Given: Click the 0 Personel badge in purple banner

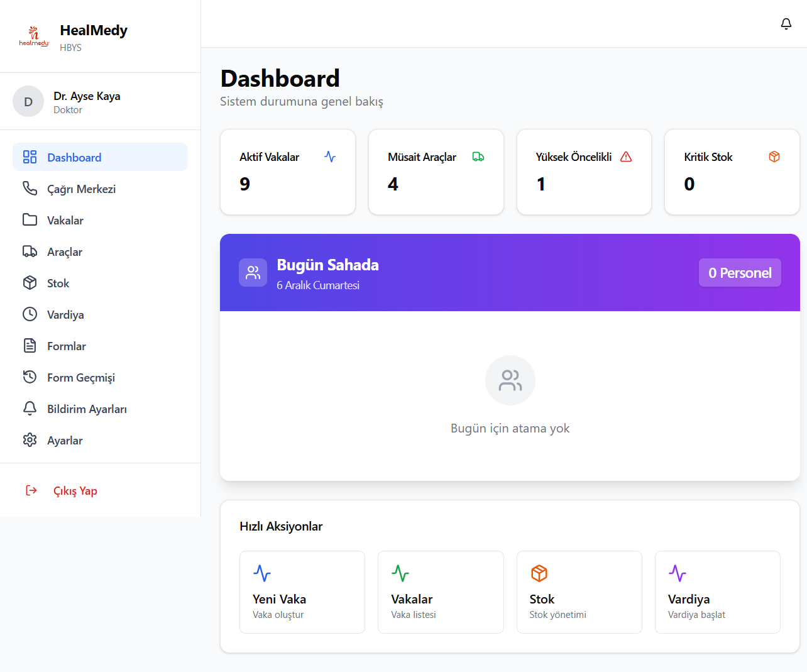Looking at the screenshot, I should 740,272.
